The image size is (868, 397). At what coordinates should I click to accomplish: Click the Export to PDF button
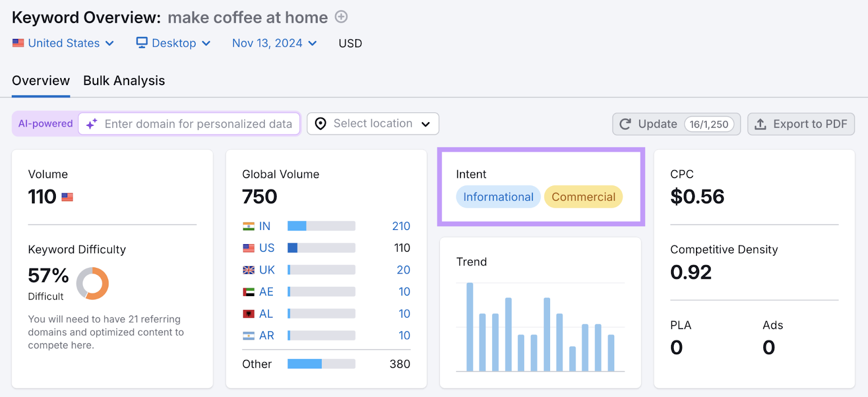801,124
